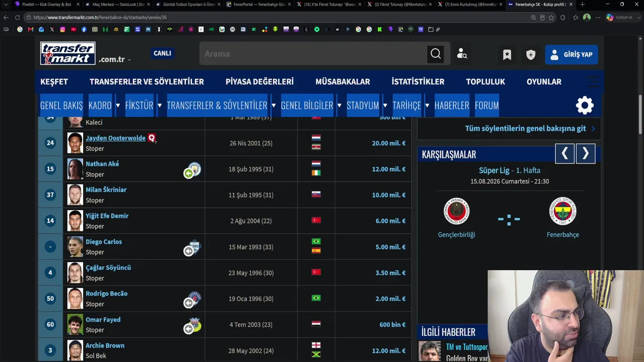
Task: Click the Gençlerbirliği club crest
Action: [x=456, y=211]
